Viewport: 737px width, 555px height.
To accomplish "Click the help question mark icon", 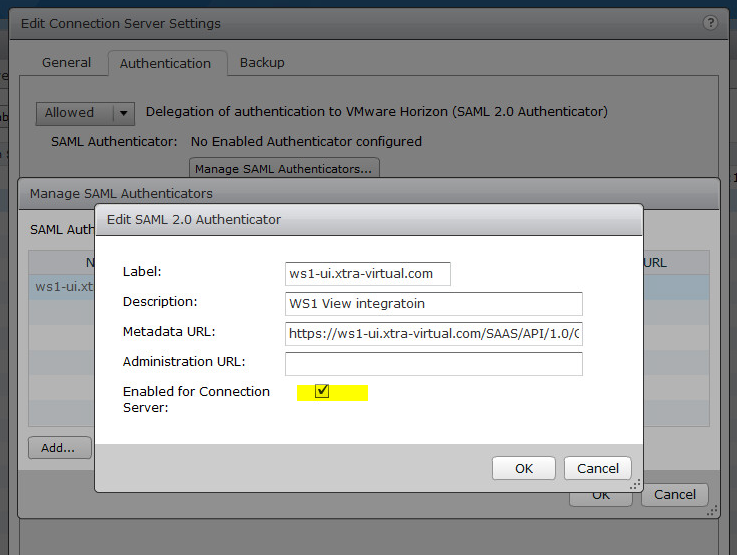I will 711,22.
